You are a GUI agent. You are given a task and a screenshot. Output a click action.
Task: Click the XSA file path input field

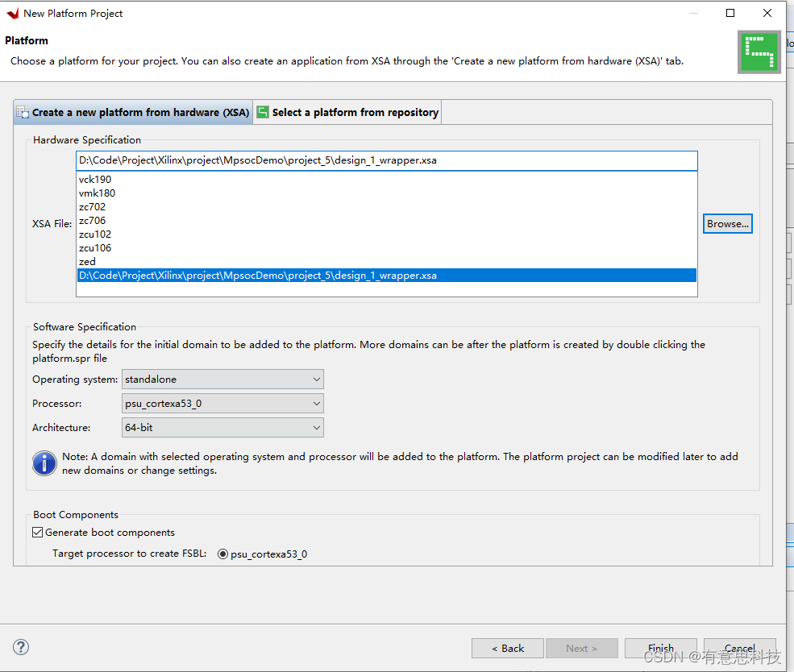click(386, 160)
